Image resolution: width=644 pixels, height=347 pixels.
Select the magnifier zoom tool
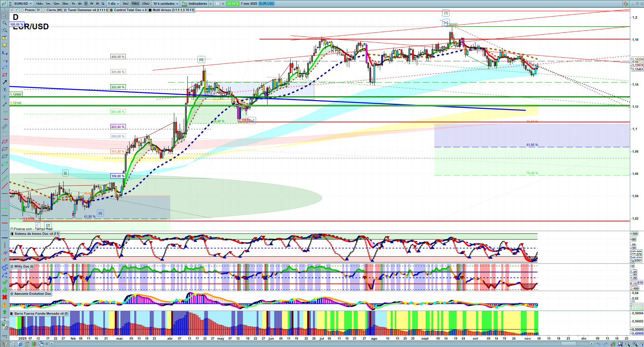click(x=5, y=23)
